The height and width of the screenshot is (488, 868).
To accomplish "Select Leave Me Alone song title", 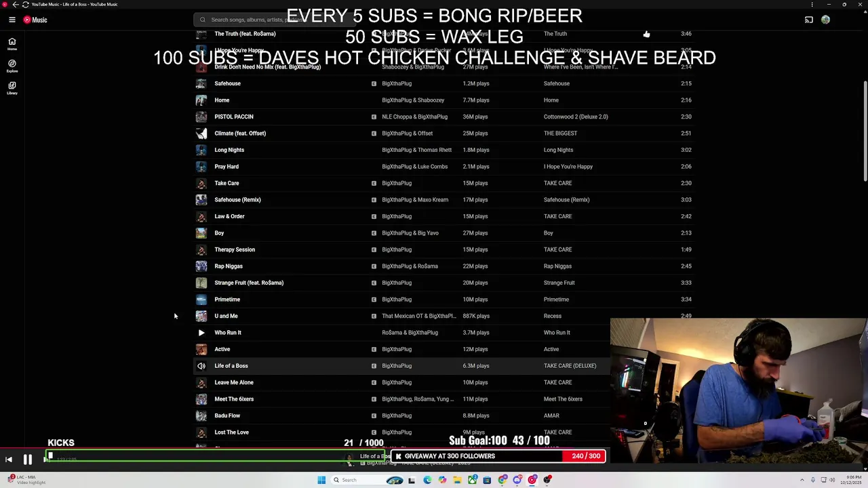I will [234, 382].
